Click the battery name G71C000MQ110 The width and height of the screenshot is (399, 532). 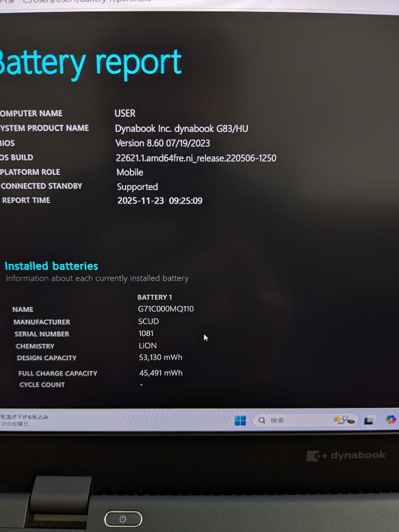pyautogui.click(x=165, y=309)
